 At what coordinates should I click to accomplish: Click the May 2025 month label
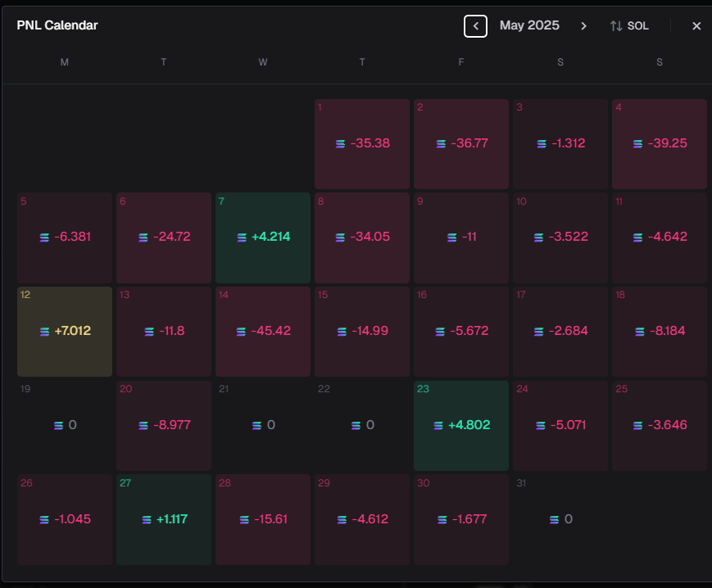click(529, 25)
